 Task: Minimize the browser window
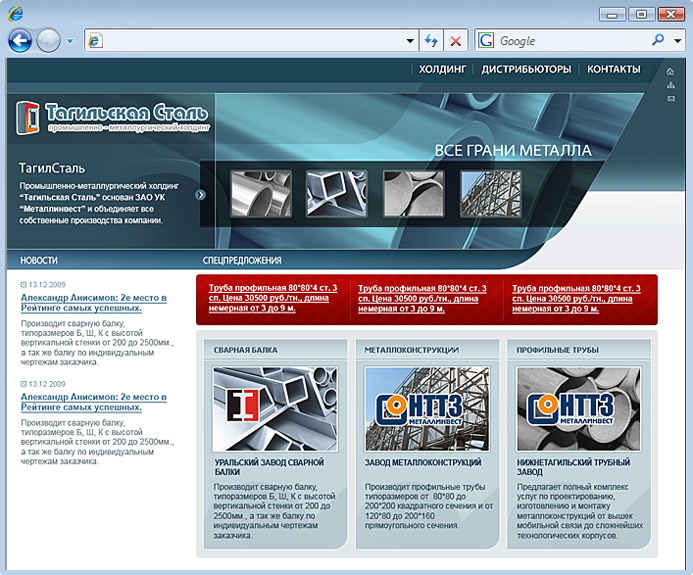(613, 15)
